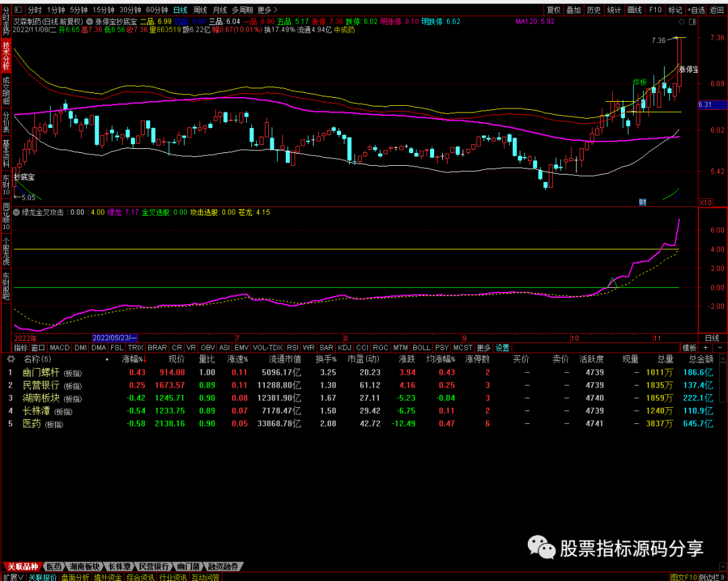Expand 更多 indicators in indicator bar

point(483,347)
